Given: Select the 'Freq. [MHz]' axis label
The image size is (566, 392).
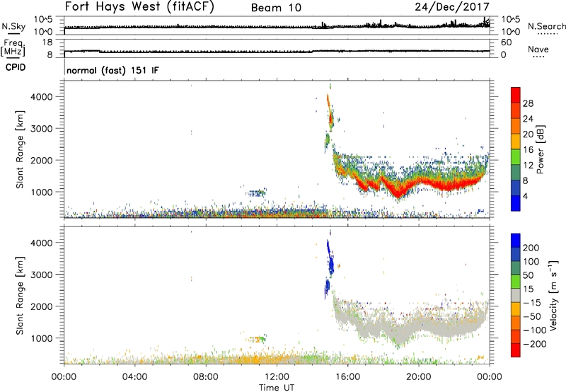Looking at the screenshot, I should 13,47.
